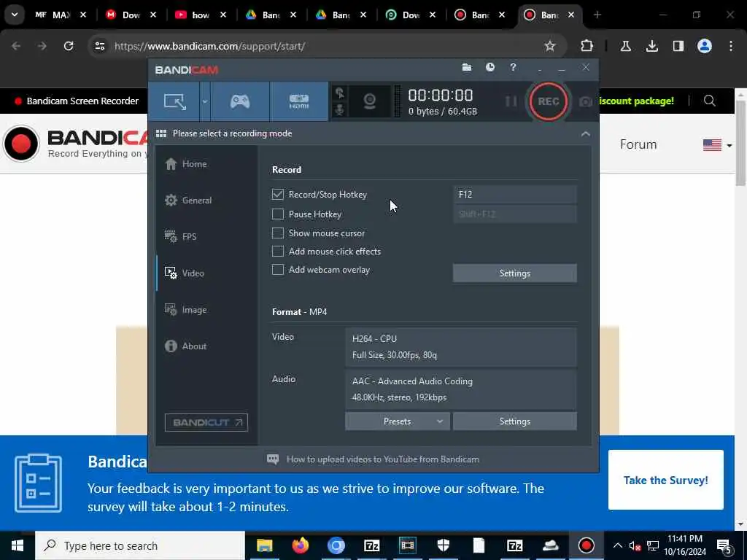Open Windows Start menu
Screen dimensions: 747x560
(x=18, y=545)
